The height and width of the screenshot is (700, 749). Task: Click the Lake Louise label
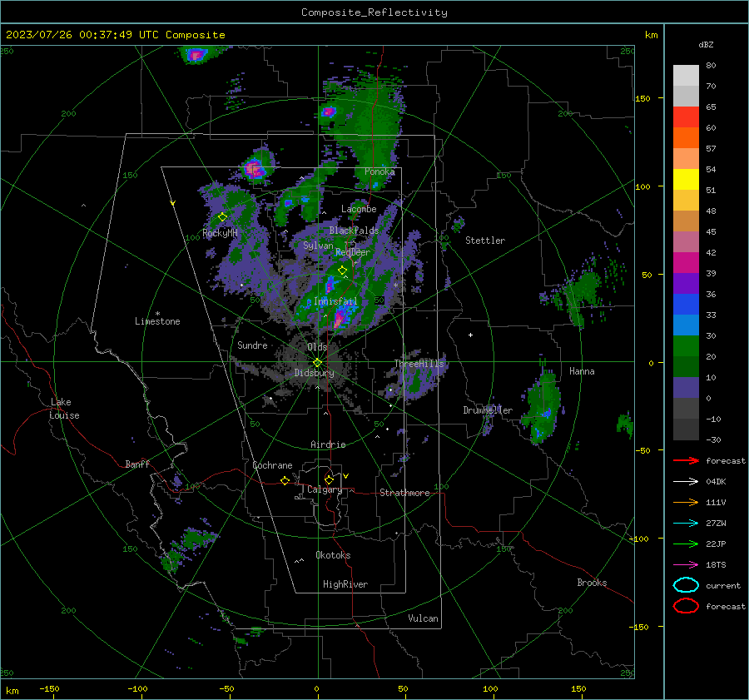pyautogui.click(x=64, y=409)
